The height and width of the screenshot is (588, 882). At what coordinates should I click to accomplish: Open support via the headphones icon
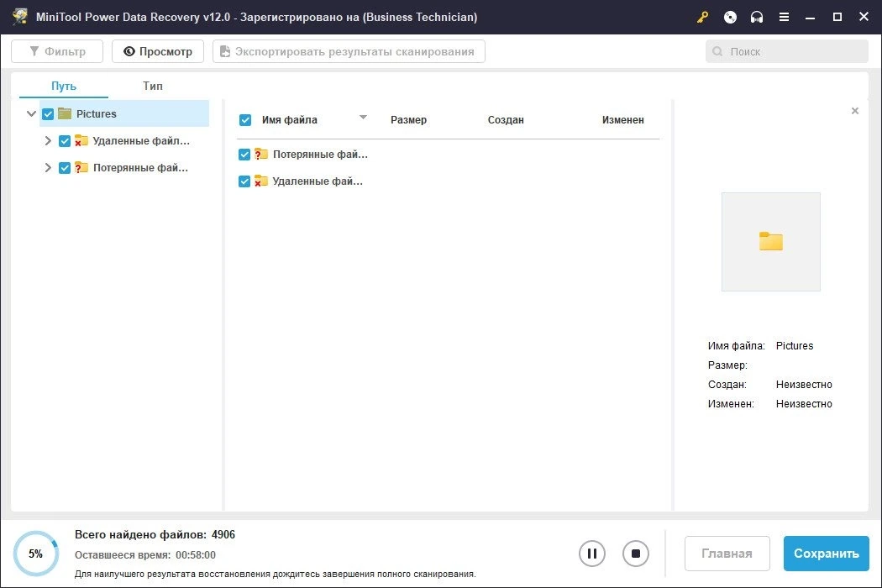757,17
